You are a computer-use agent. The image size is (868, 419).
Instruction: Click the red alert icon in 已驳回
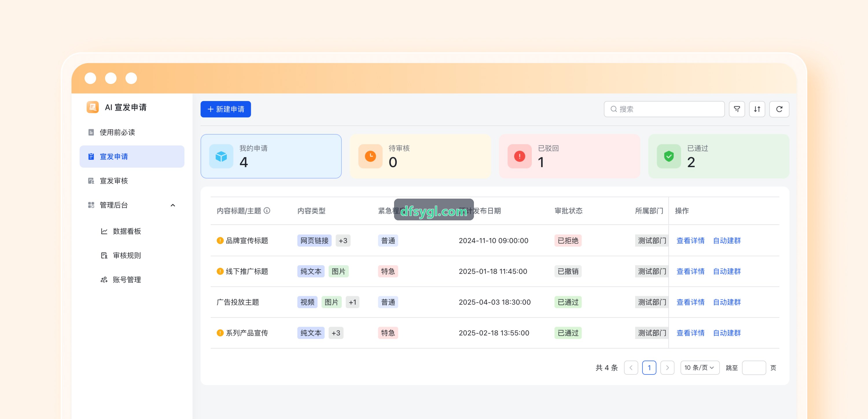click(x=520, y=156)
